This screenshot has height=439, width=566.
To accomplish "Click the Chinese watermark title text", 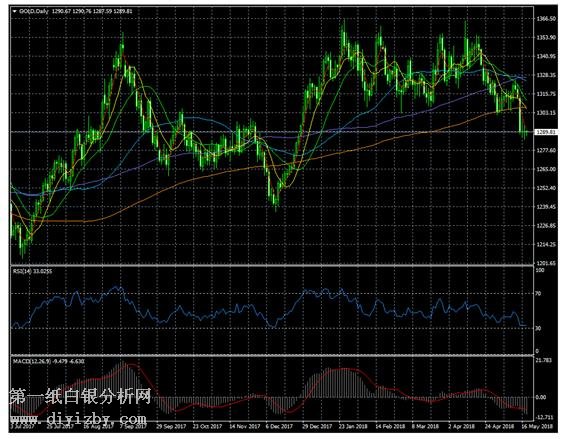I will 80,397.
